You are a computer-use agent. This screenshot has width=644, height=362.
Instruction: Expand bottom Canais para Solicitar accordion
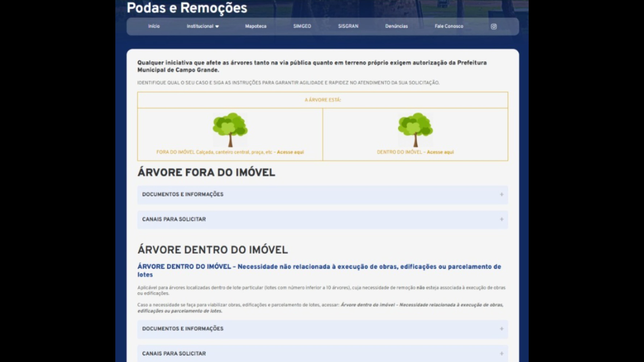click(x=174, y=353)
